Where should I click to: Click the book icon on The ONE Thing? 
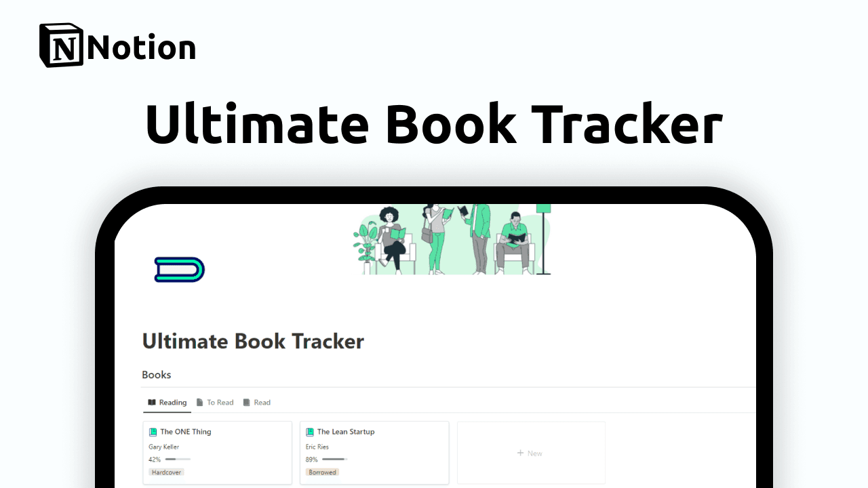(153, 432)
